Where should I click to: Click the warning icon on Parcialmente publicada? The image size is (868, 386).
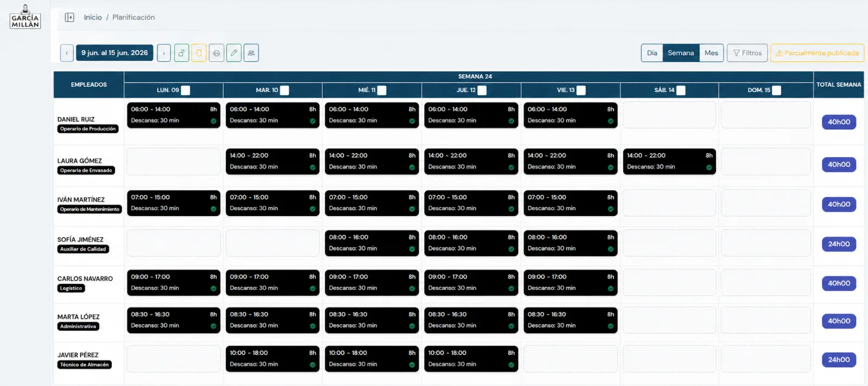(x=779, y=53)
